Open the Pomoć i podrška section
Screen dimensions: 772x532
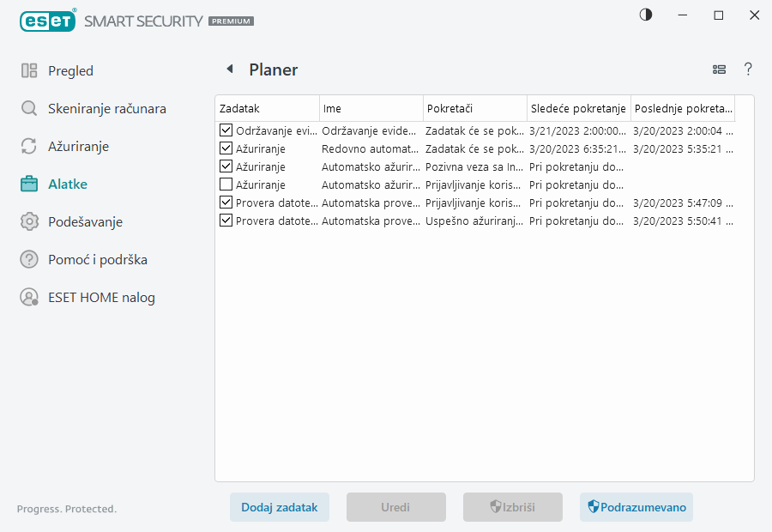pos(28,259)
